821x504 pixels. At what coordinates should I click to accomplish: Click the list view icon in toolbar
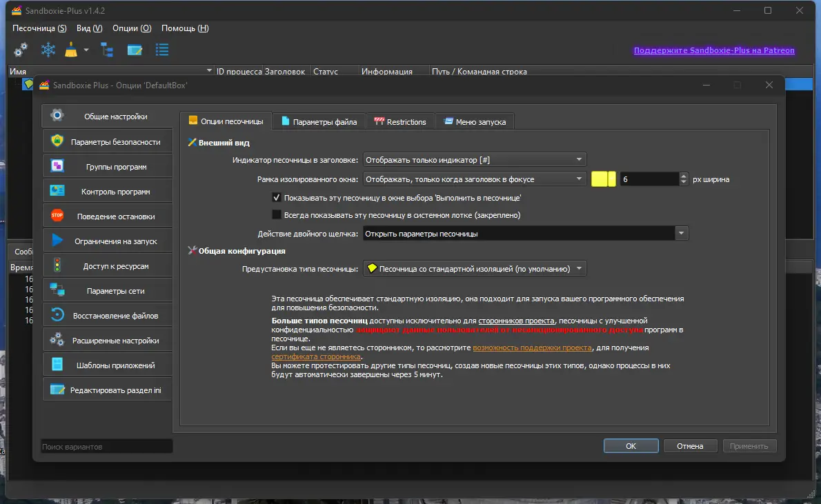(x=162, y=50)
